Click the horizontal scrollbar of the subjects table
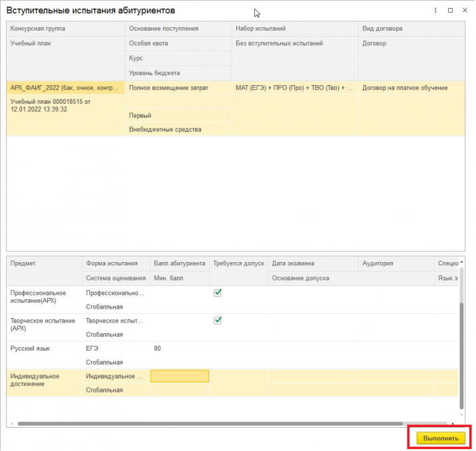The image size is (476, 451). point(210,424)
